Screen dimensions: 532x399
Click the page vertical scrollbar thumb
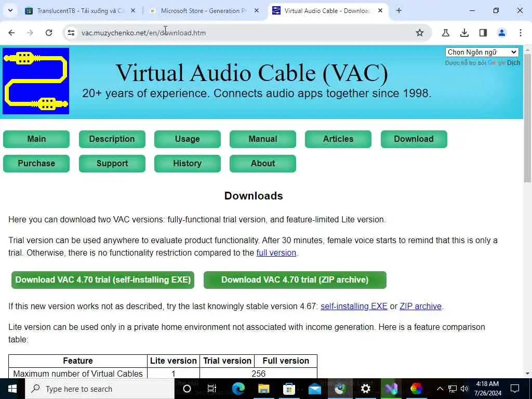point(528,117)
